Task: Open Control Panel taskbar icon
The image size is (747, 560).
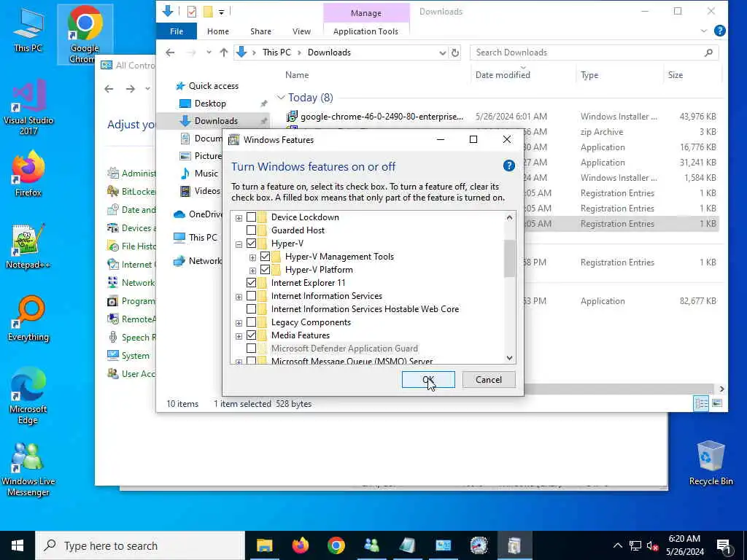Action: tap(443, 545)
